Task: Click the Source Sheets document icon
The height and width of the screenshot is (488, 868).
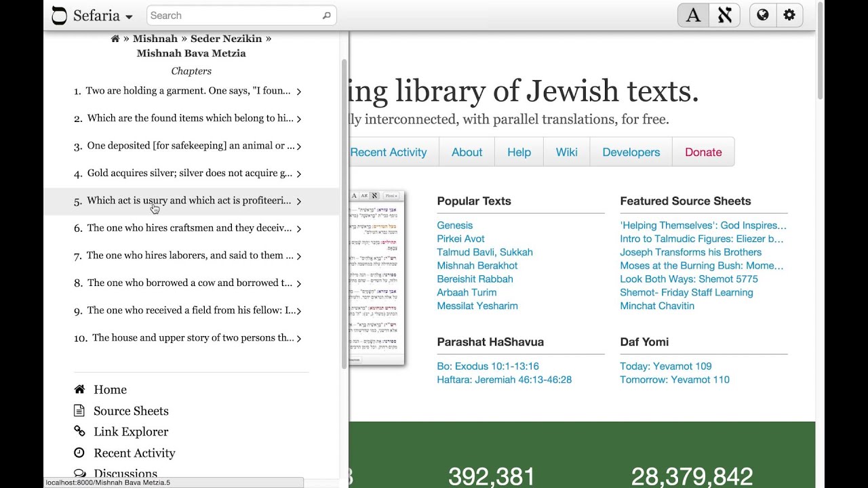Action: click(x=79, y=410)
